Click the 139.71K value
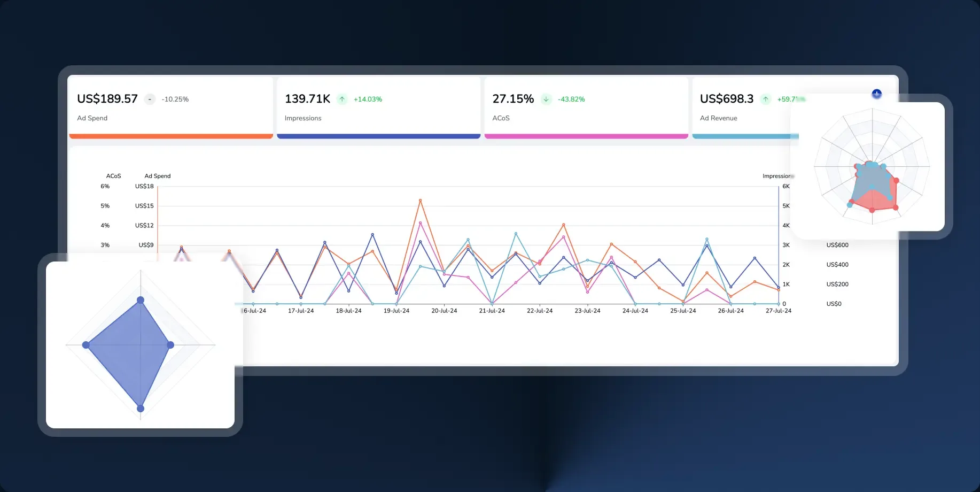This screenshot has height=492, width=980. coord(307,99)
